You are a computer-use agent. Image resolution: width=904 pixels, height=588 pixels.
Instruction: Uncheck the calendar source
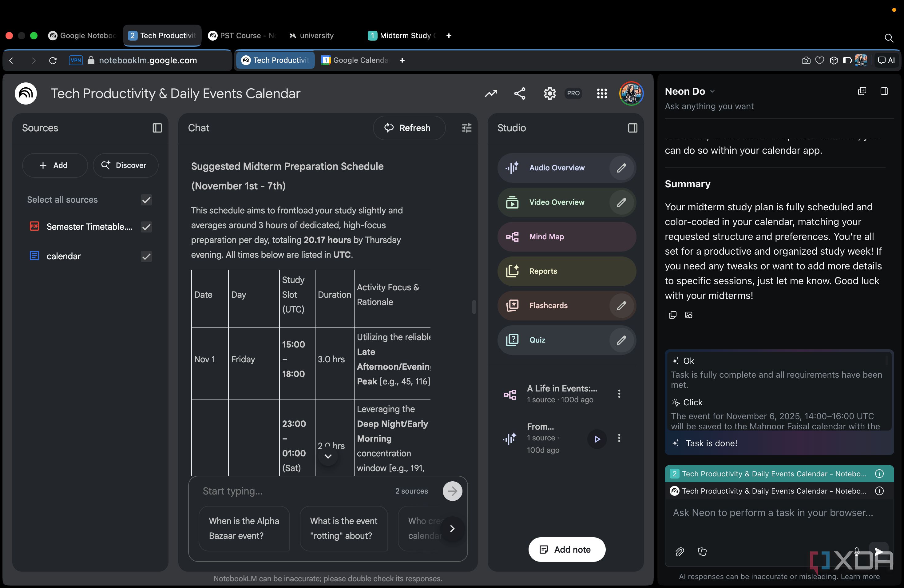point(146,257)
